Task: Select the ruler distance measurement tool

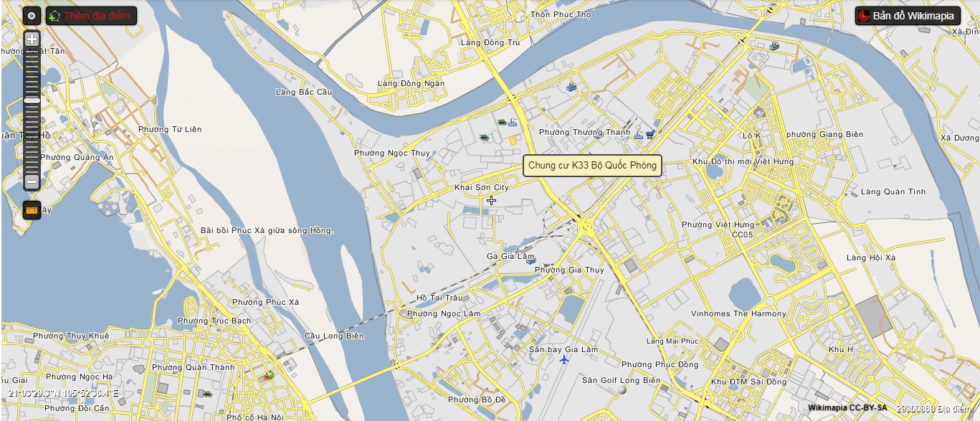Action: (x=32, y=210)
